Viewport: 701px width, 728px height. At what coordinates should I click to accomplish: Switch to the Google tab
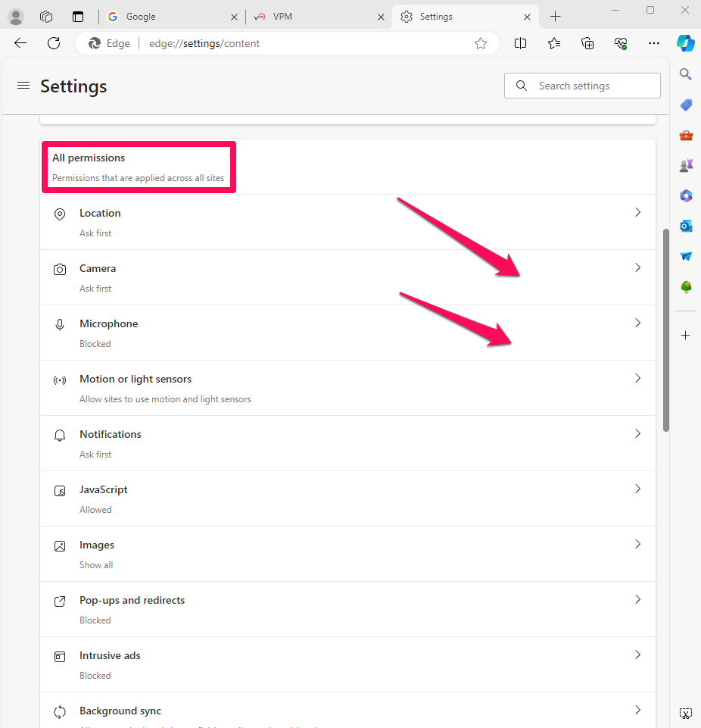click(x=172, y=16)
